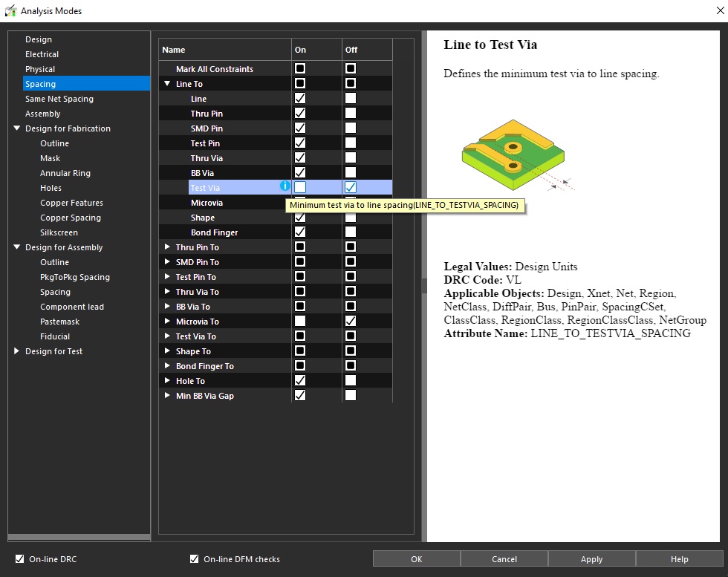
Task: Open the Electrical analysis category
Action: [42, 54]
